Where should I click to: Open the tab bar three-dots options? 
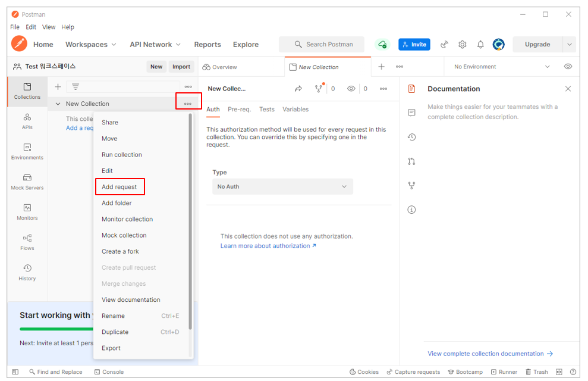(x=400, y=67)
